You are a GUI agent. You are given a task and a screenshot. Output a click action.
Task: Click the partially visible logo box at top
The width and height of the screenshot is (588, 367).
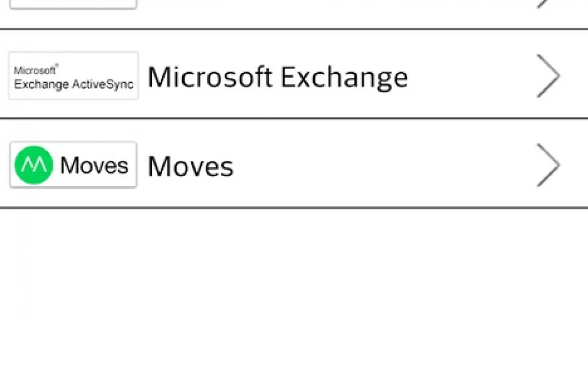[73, 4]
